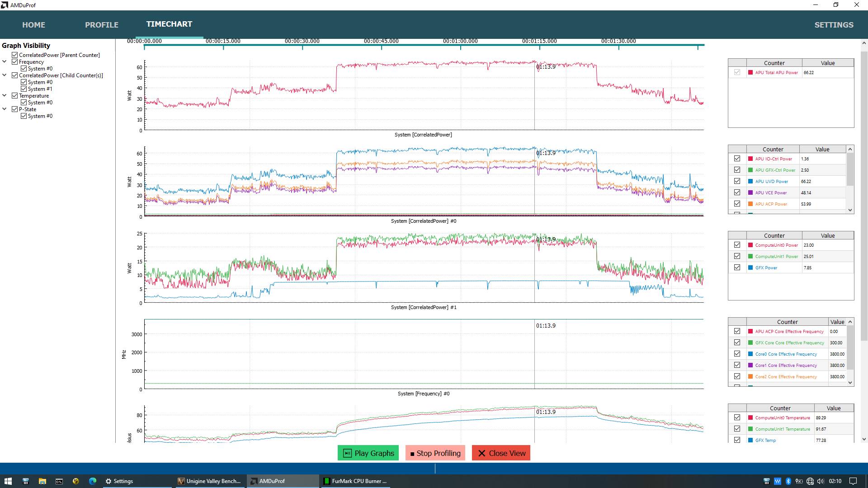This screenshot has width=868, height=488.
Task: Toggle CorrelatedPower Child Counter(s) checkbox
Action: point(15,75)
